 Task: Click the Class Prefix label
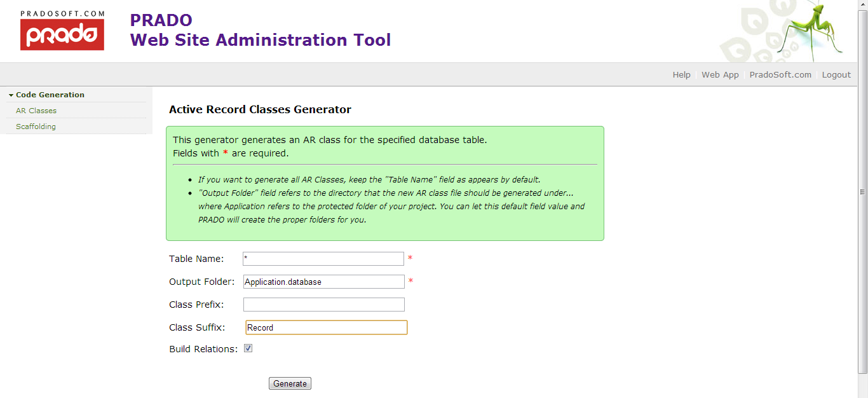(196, 305)
